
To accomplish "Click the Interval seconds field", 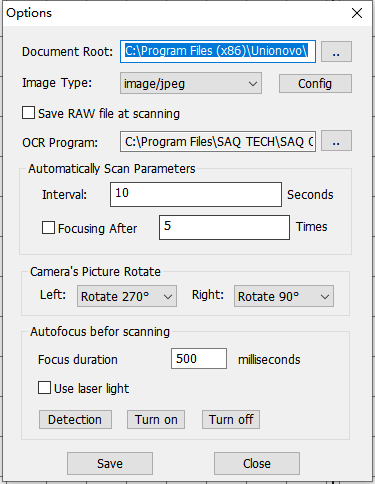I will 196,194.
